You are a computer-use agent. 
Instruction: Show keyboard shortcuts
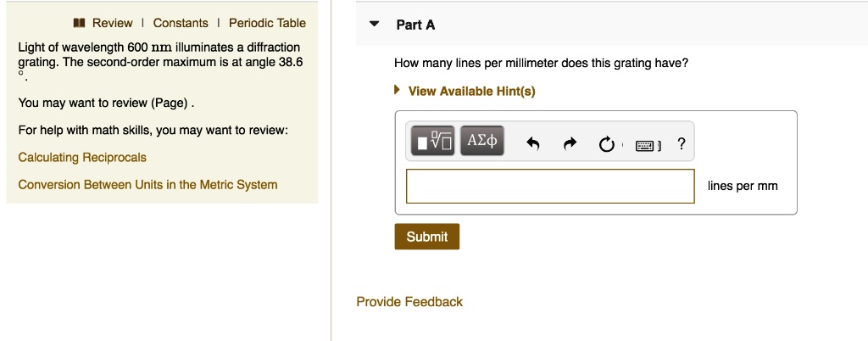[647, 146]
